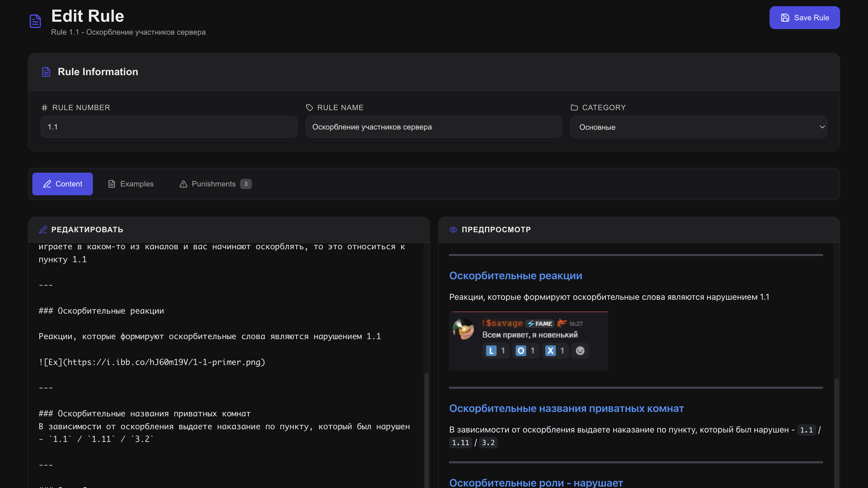The image size is (868, 488).
Task: Click the Rule Information section icon
Action: [x=46, y=72]
